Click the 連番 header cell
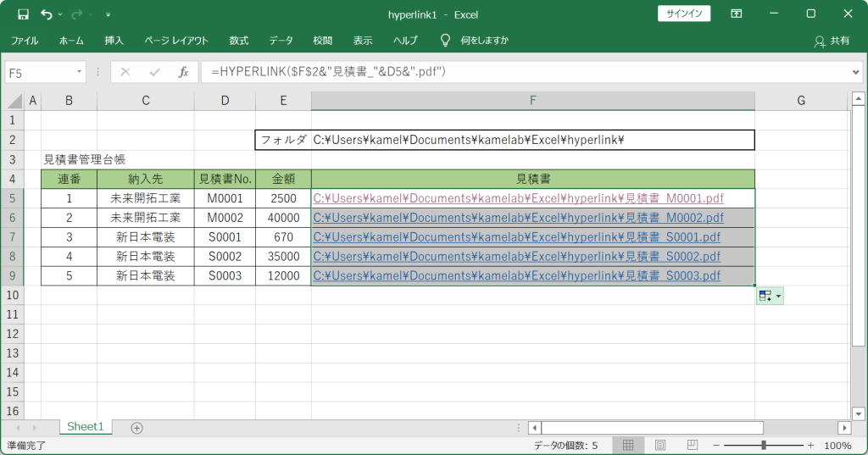This screenshot has width=868, height=455. click(70, 179)
